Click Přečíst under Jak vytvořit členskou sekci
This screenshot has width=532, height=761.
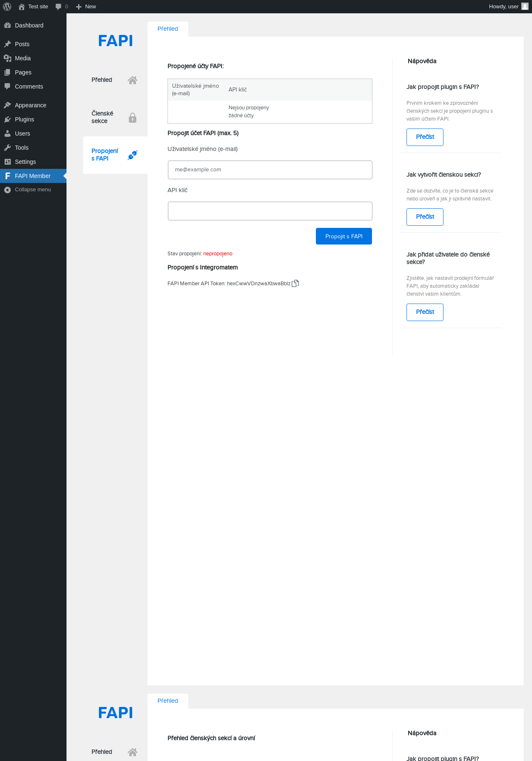coord(425,217)
